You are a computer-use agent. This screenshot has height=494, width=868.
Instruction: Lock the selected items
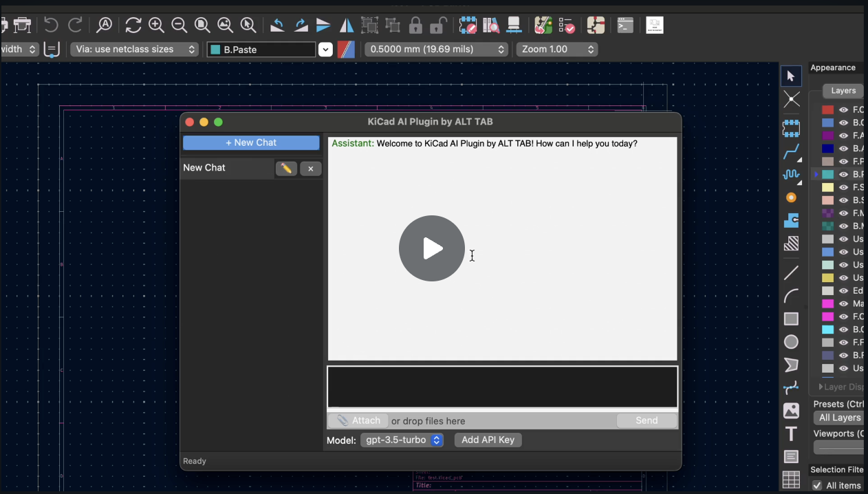pos(415,25)
